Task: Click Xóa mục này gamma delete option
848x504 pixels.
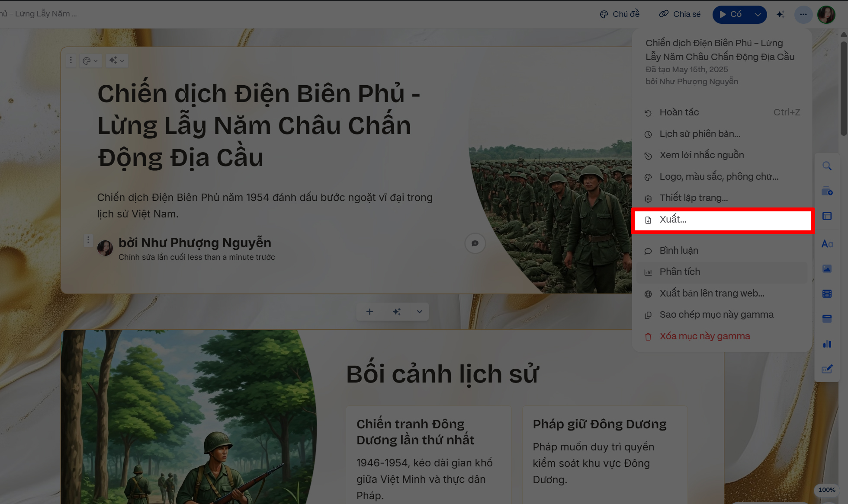Action: [722, 336]
